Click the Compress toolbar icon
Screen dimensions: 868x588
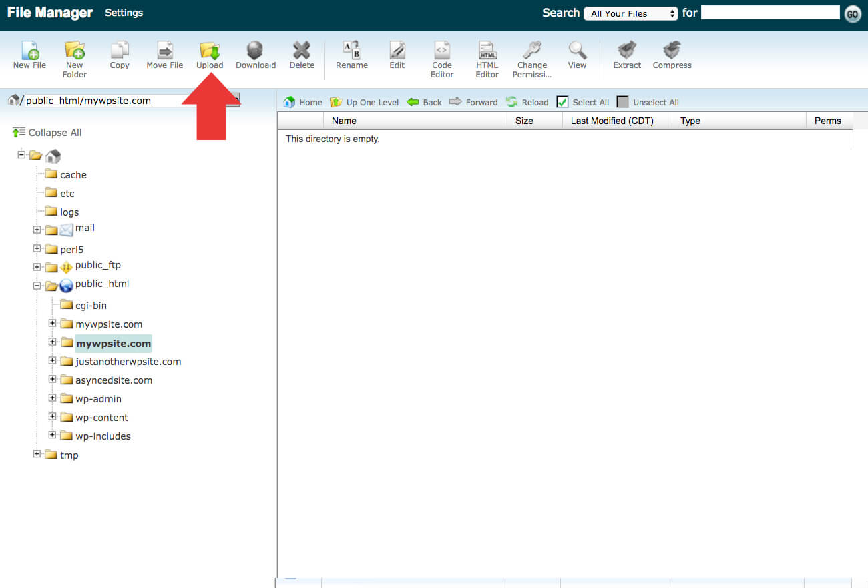672,55
